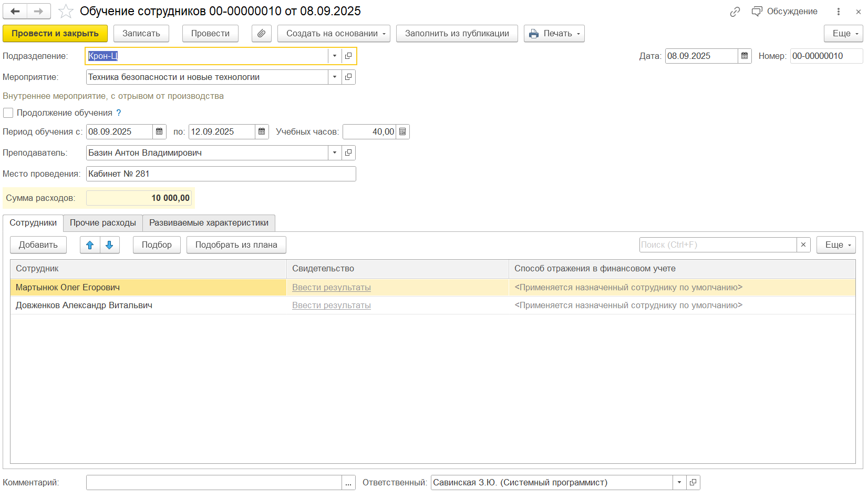Switch to Сотрудники tab
Viewport: 868px width, 498px height.
point(33,223)
